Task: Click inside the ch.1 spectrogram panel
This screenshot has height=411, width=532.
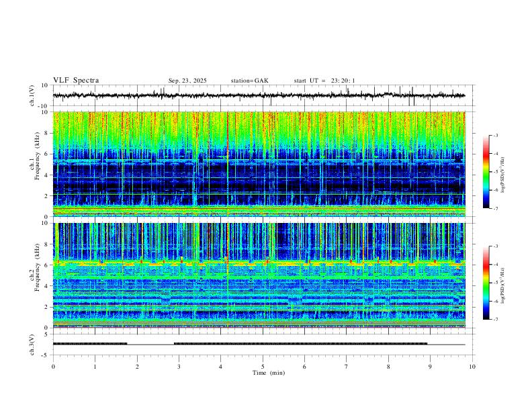Action: (x=259, y=164)
